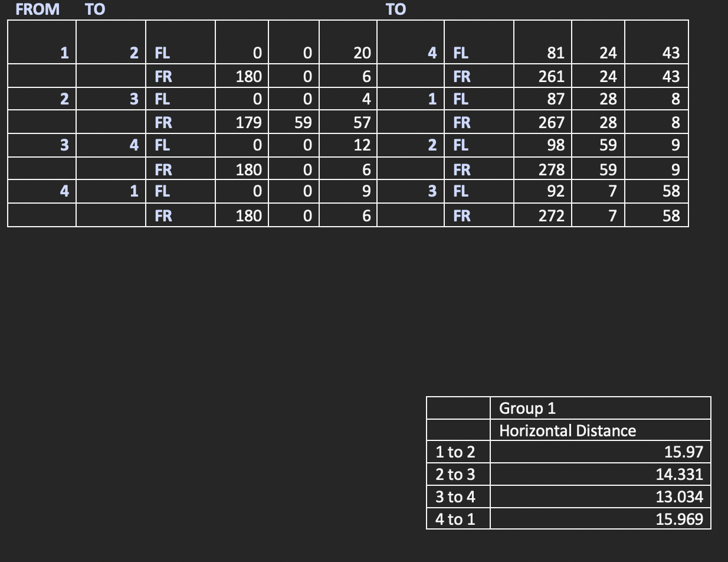Image resolution: width=728 pixels, height=562 pixels.
Task: Click the 1 to 2 row label
Action: pyautogui.click(x=455, y=452)
